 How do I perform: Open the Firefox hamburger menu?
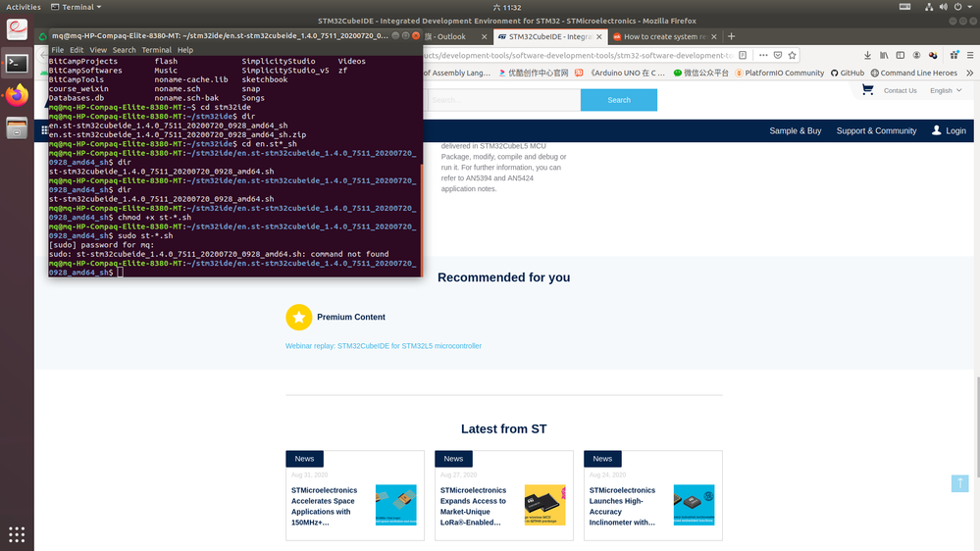[x=970, y=55]
